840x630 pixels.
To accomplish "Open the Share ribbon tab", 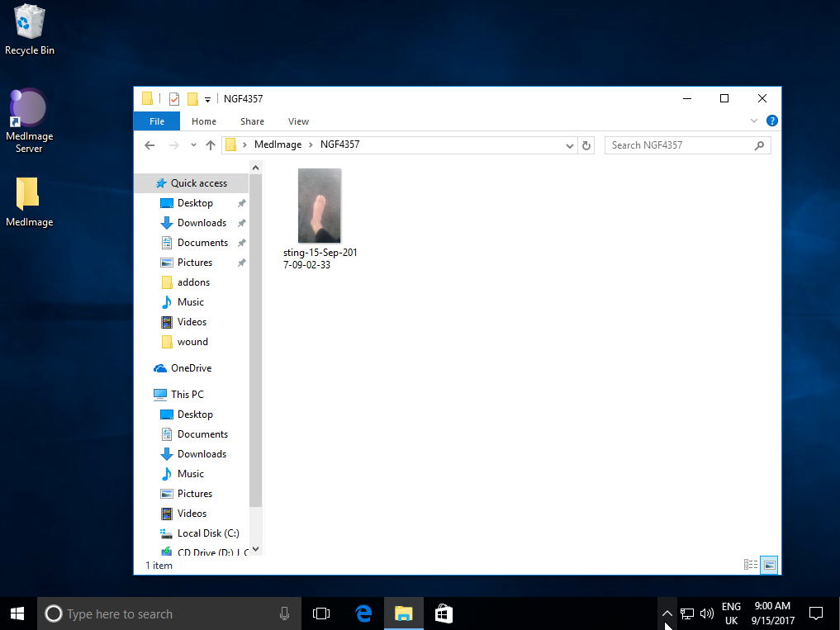I will tap(252, 121).
